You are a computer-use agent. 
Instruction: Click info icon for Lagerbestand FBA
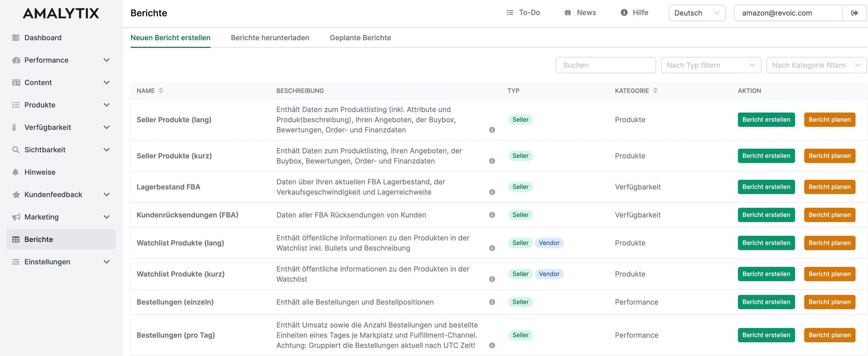pos(492,192)
